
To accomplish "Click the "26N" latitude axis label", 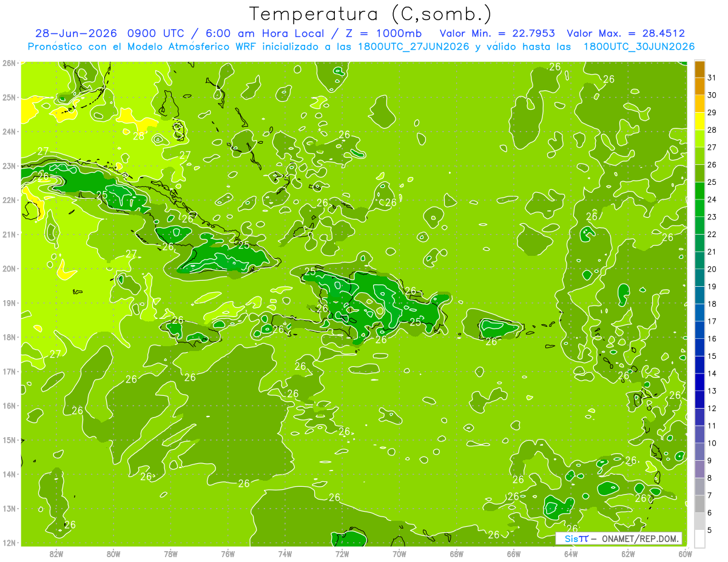I will (x=9, y=63).
